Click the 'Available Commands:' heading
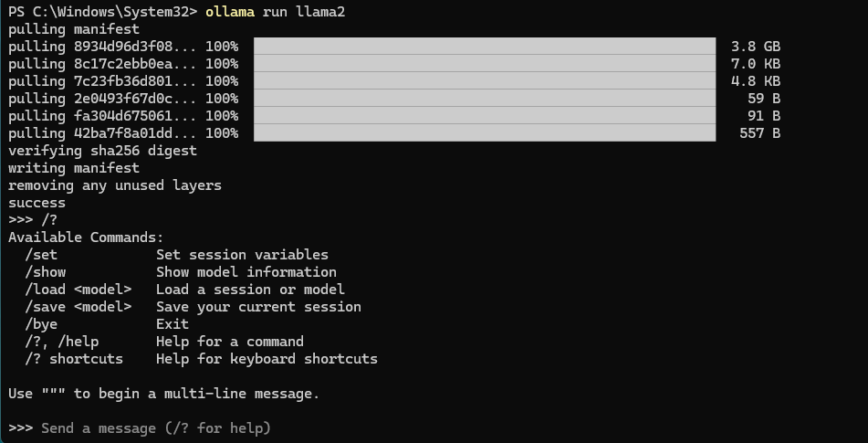This screenshot has width=868, height=443. [x=87, y=237]
